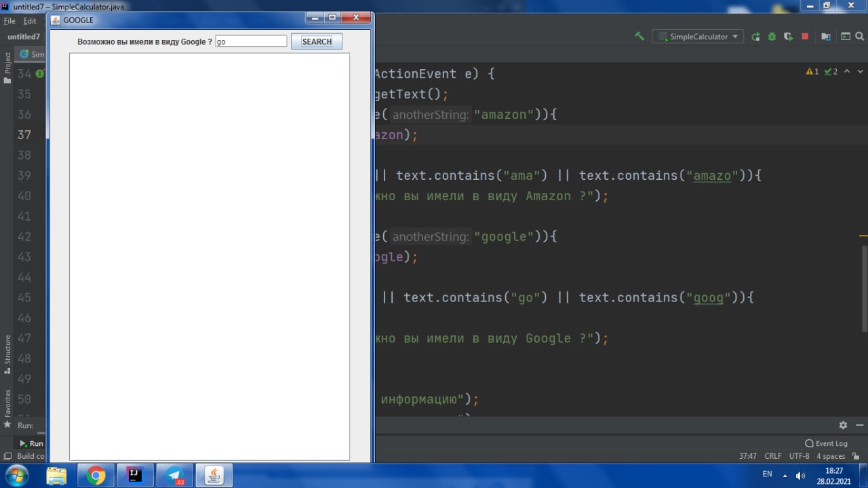Change CRLF line separator in status bar

tap(773, 456)
